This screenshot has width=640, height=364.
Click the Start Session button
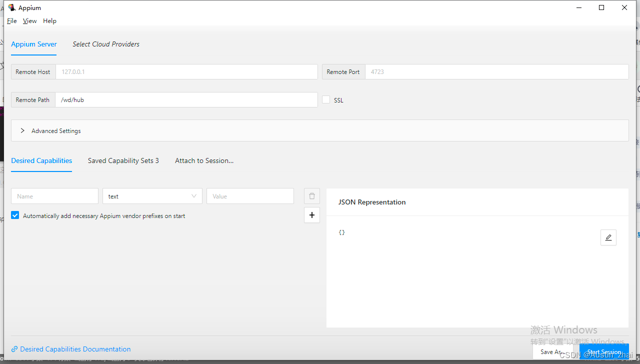tap(604, 351)
